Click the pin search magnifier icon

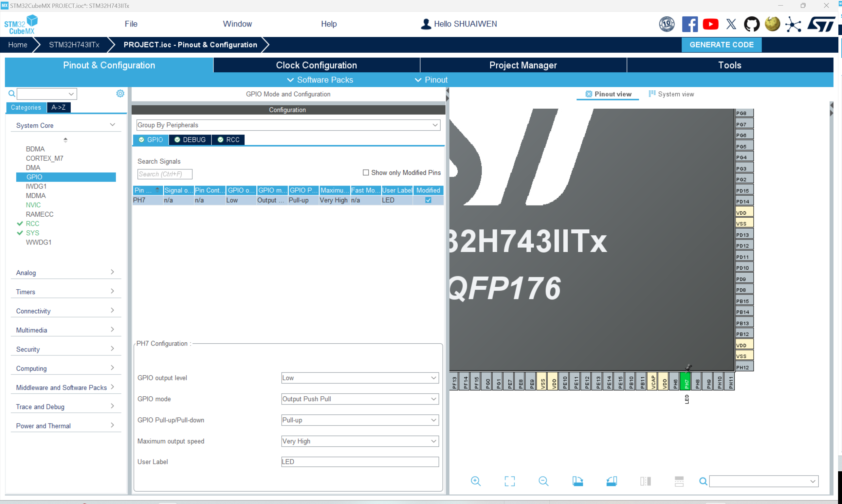click(703, 481)
